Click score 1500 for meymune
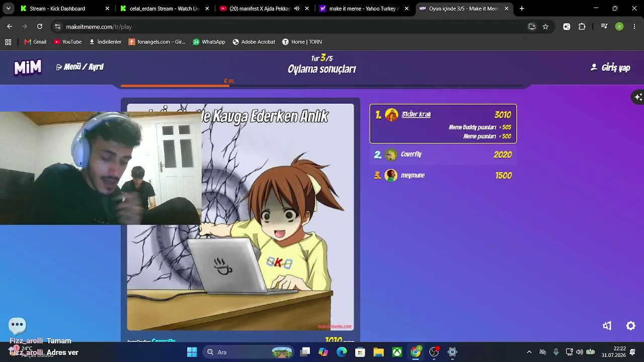 tap(503, 175)
